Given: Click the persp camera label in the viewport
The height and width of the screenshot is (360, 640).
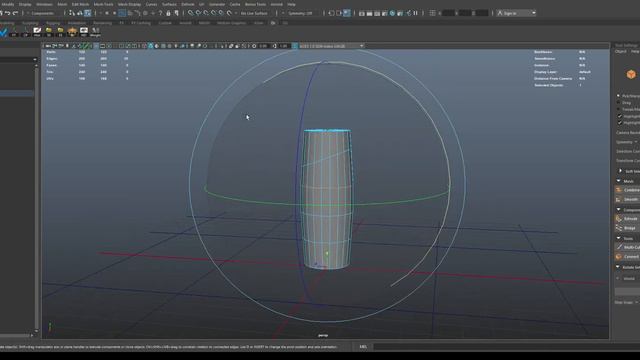Looking at the screenshot, I should (323, 336).
